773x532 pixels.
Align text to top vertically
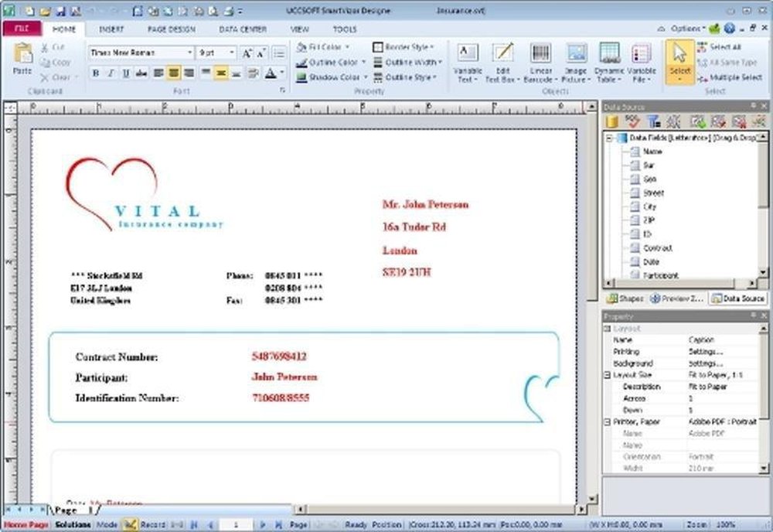tap(206, 73)
